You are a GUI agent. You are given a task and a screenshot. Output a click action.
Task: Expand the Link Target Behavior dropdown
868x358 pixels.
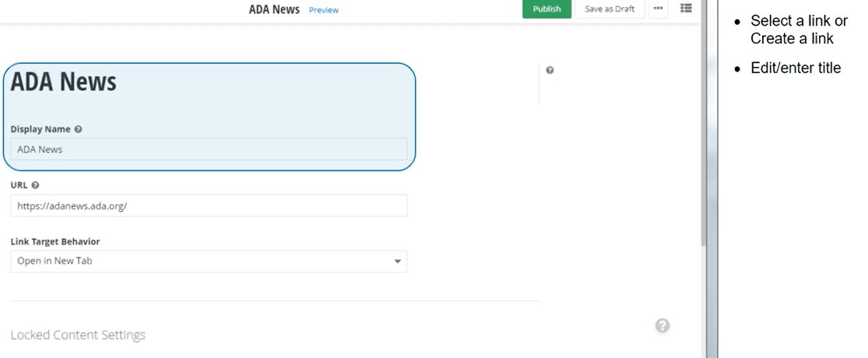click(209, 261)
